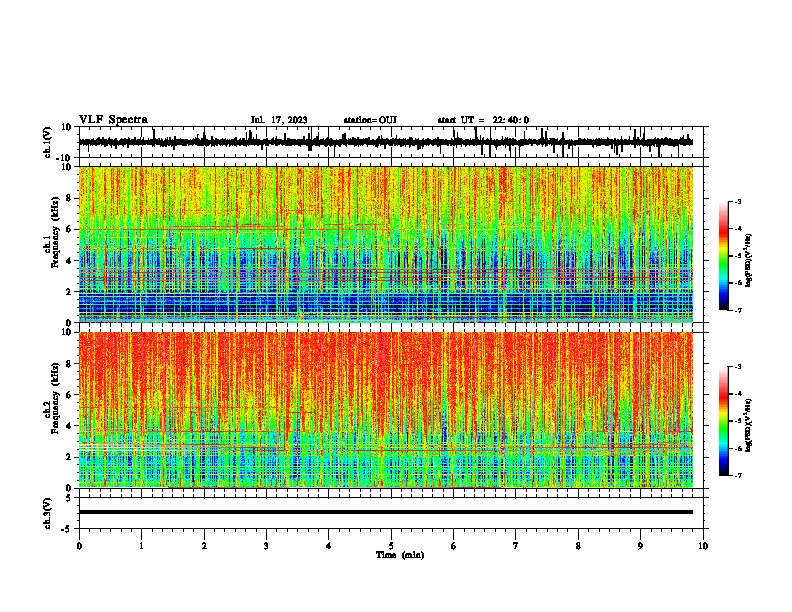
Task: Click the "-7" label on ch.2 color bar
Action: click(737, 476)
